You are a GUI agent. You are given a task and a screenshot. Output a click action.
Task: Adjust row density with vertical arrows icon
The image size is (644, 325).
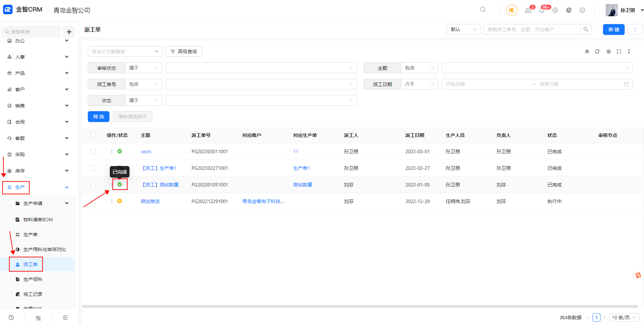click(629, 52)
